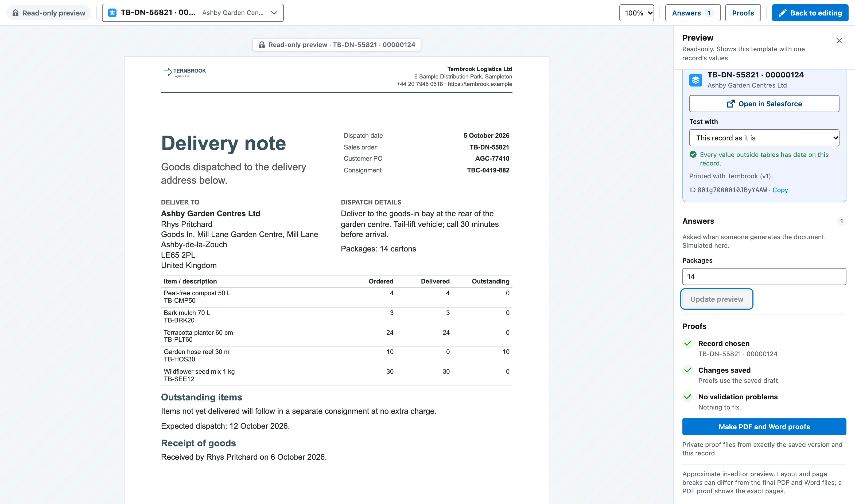Image resolution: width=855 pixels, height=504 pixels.
Task: Click the Copy link next to record ID
Action: (x=780, y=190)
